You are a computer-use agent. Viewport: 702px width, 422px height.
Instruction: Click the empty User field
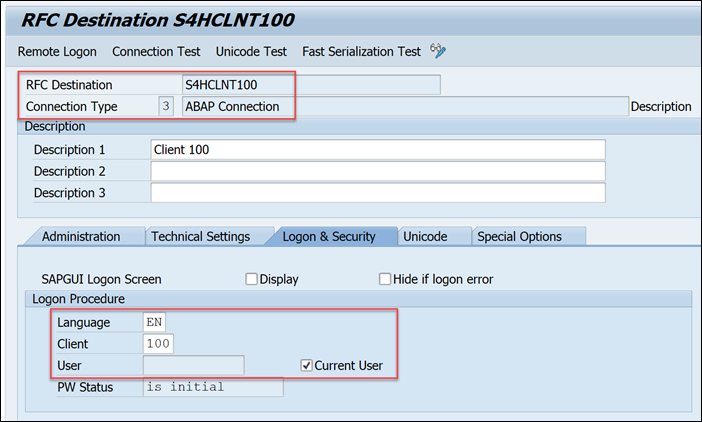193,365
